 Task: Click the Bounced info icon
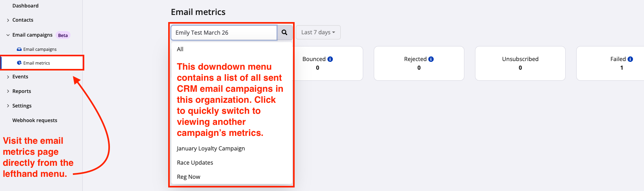point(330,59)
